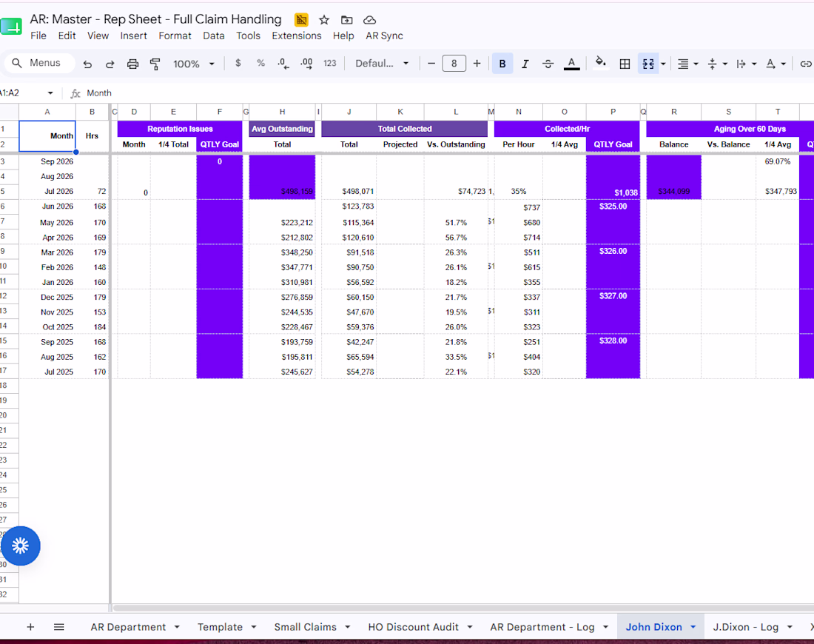This screenshot has height=644, width=814.
Task: Open the View menu
Action: click(98, 36)
